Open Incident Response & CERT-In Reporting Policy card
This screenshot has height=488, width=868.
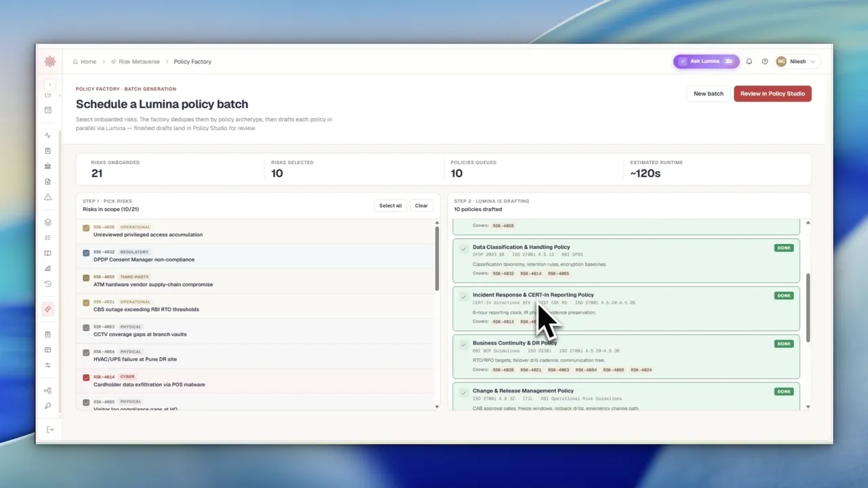click(626, 308)
